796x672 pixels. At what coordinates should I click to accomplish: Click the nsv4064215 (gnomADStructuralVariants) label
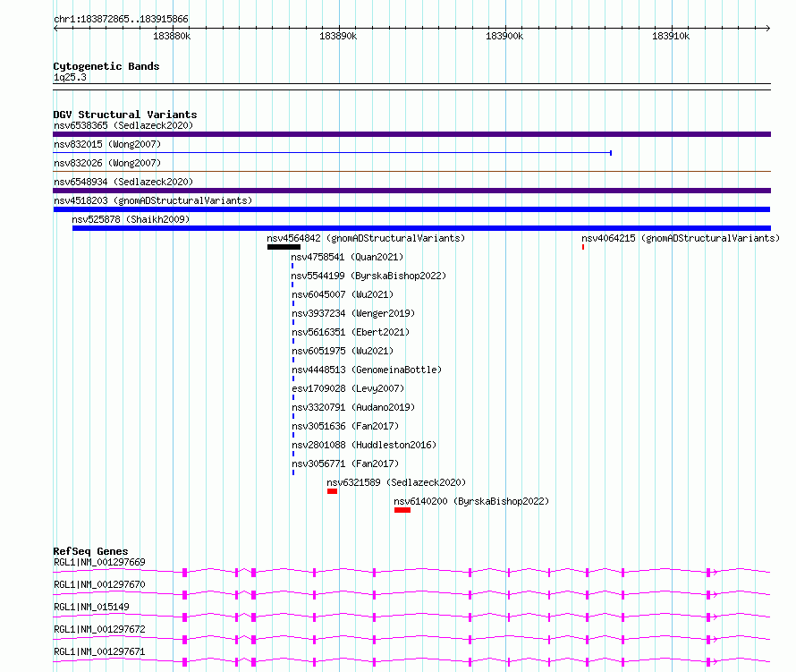pyautogui.click(x=681, y=238)
